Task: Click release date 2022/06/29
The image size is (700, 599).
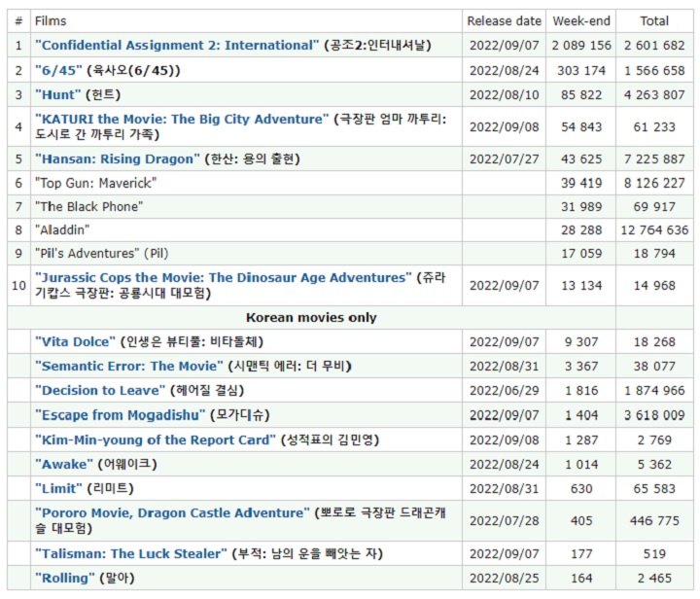Action: [504, 391]
